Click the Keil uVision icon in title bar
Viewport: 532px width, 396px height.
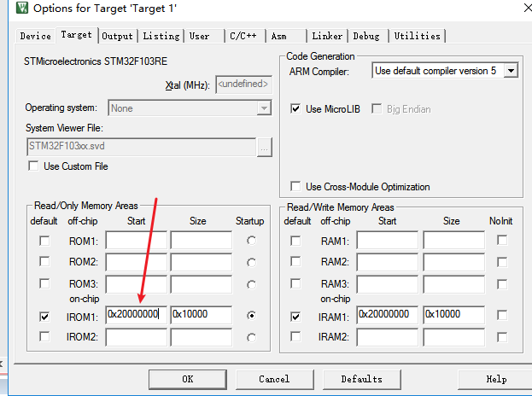coord(22,7)
